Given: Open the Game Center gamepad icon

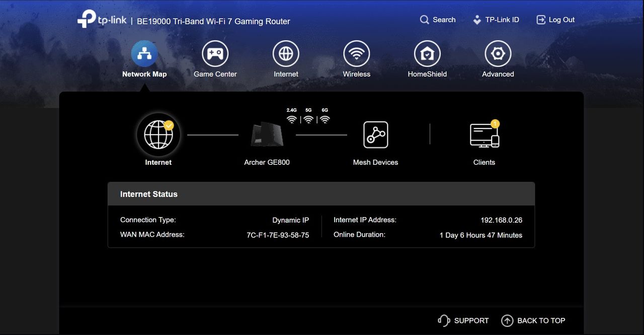Looking at the screenshot, I should tap(215, 53).
